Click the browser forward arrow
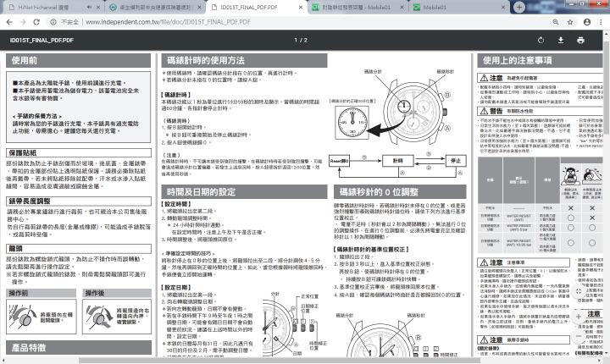This screenshot has width=610, height=364. click(23, 22)
